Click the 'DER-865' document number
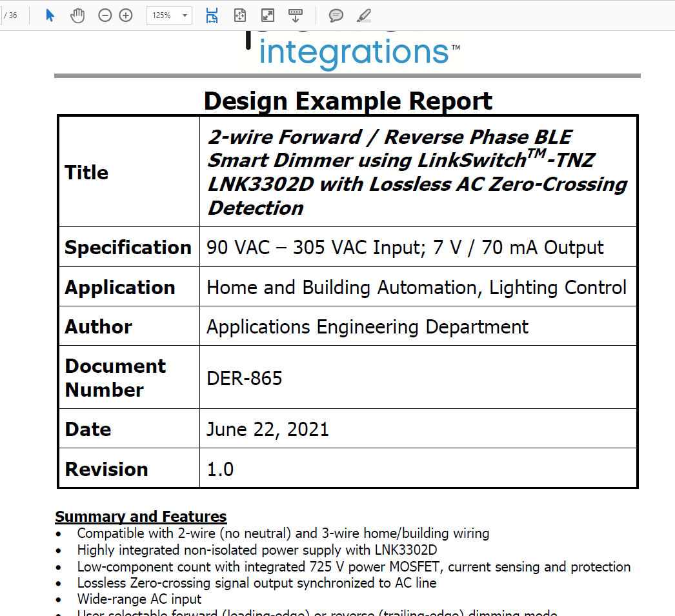 coord(244,379)
